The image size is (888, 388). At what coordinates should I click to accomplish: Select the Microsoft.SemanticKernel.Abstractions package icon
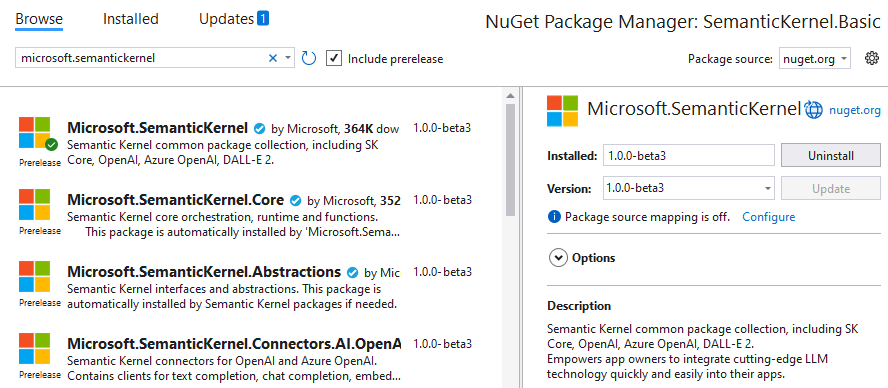(x=35, y=277)
